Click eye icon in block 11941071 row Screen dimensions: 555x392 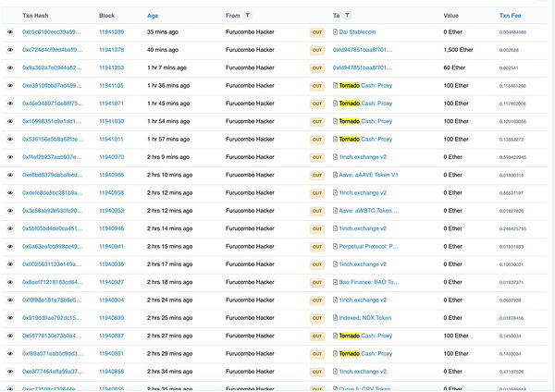point(10,104)
